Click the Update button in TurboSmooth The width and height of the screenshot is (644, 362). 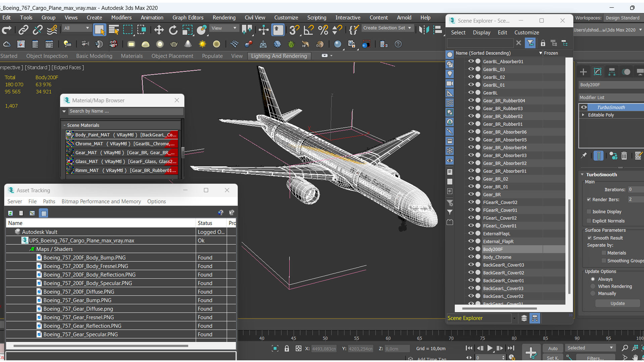(618, 303)
